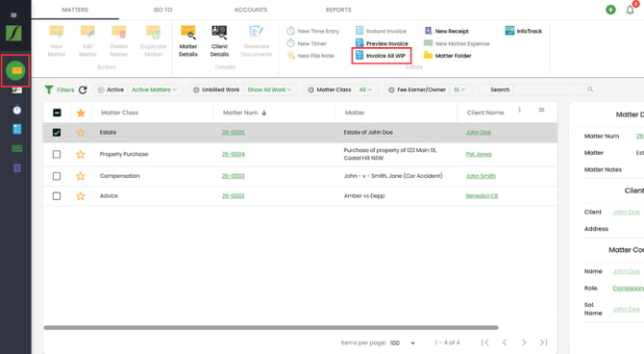Click Invoice All WIP
This screenshot has width=644, height=354.
pyautogui.click(x=381, y=56)
